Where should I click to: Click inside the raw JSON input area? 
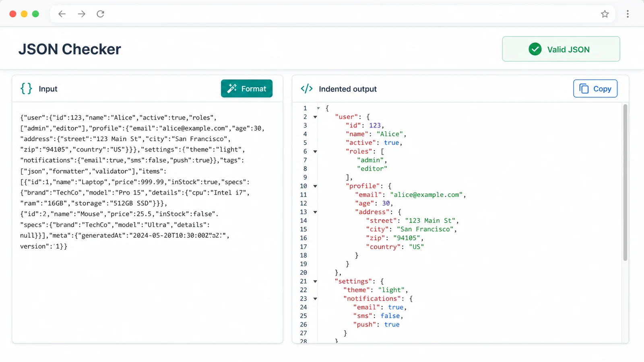147,222
